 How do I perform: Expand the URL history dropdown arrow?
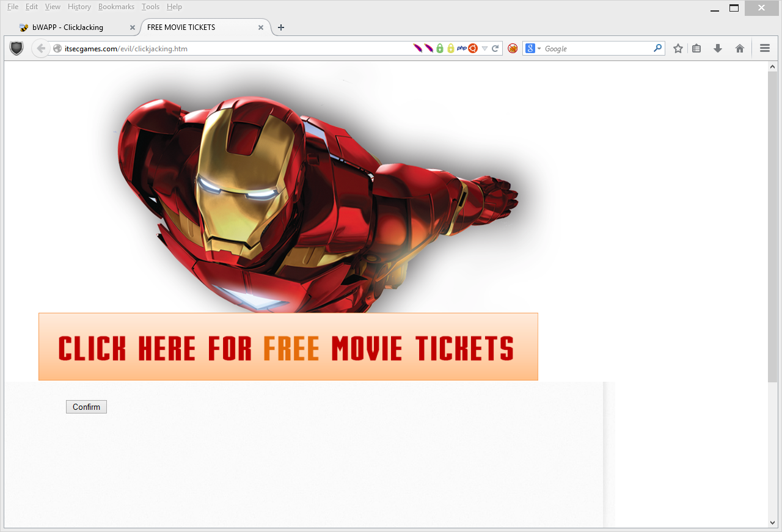coord(484,48)
